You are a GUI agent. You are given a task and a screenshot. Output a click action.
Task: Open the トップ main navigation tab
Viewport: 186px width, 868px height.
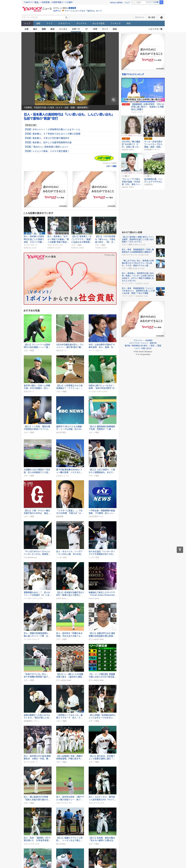point(27,24)
